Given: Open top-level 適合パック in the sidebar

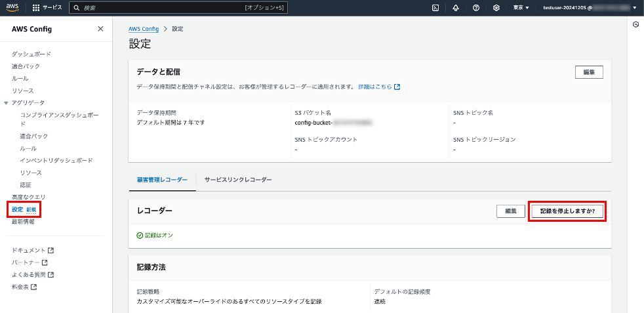Looking at the screenshot, I should click(26, 66).
